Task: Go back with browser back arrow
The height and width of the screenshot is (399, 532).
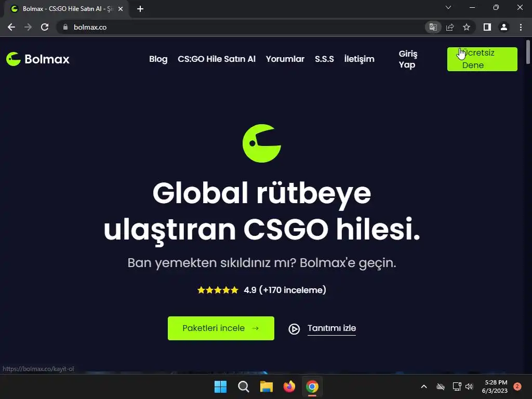Action: pyautogui.click(x=11, y=27)
